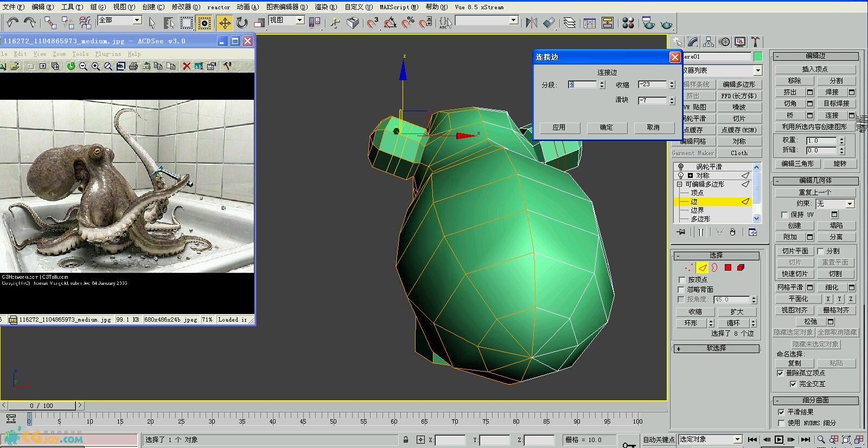Activate Bind to Space Warp tool

coord(85,22)
